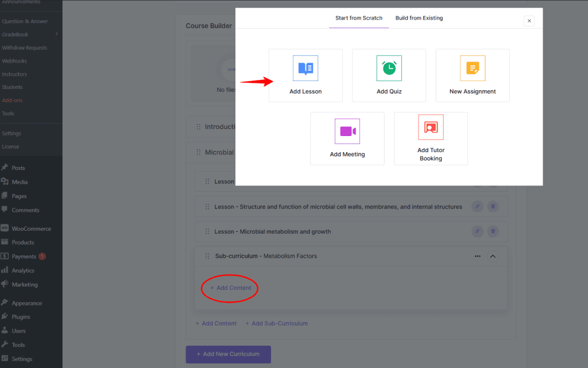Select the New Assignment note icon
The image size is (588, 368).
coord(473,68)
